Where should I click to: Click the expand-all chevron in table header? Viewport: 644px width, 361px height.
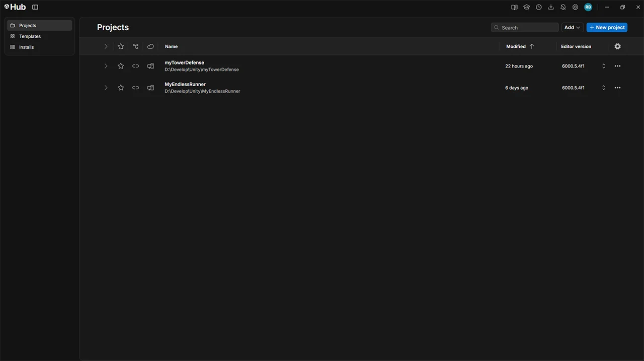106,46
